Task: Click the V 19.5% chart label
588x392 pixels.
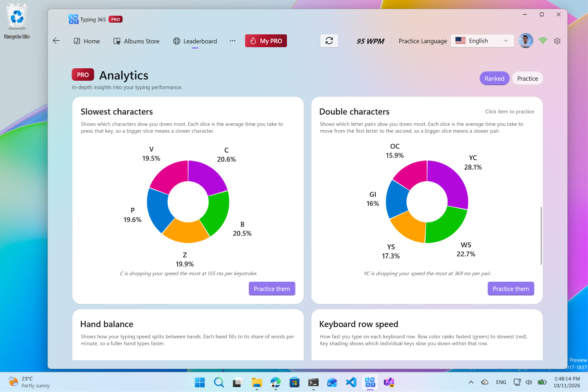Action: (x=151, y=154)
